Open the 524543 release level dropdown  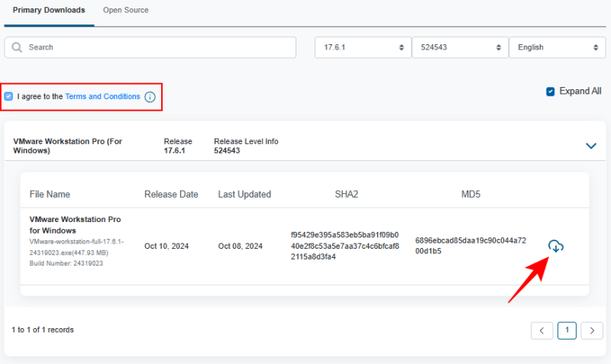pos(459,47)
